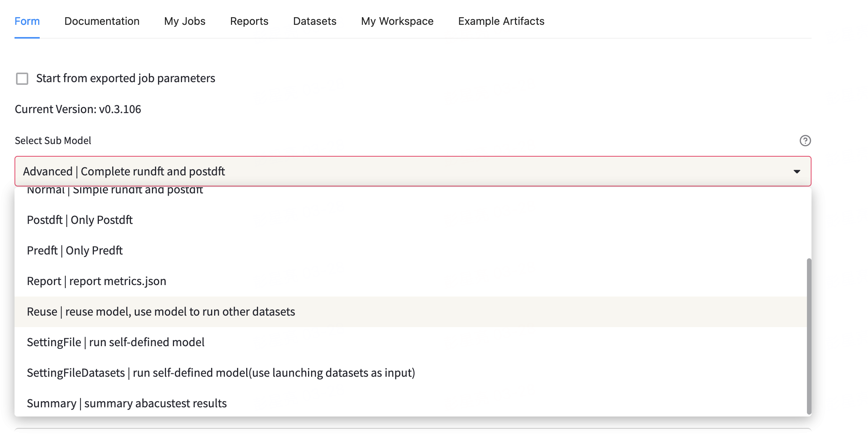Viewport: 868px width, 444px height.
Task: Choose SettingFile run self-defined model
Action: (116, 342)
